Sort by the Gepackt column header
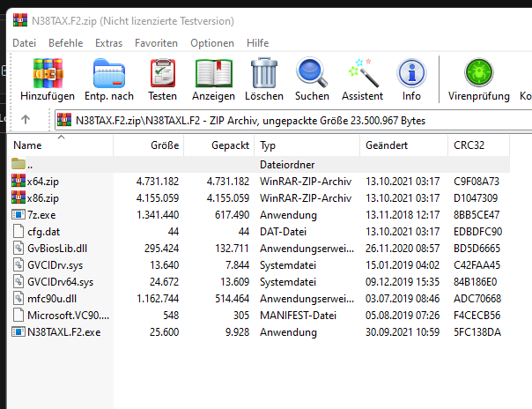532x409 pixels. pyautogui.click(x=219, y=145)
